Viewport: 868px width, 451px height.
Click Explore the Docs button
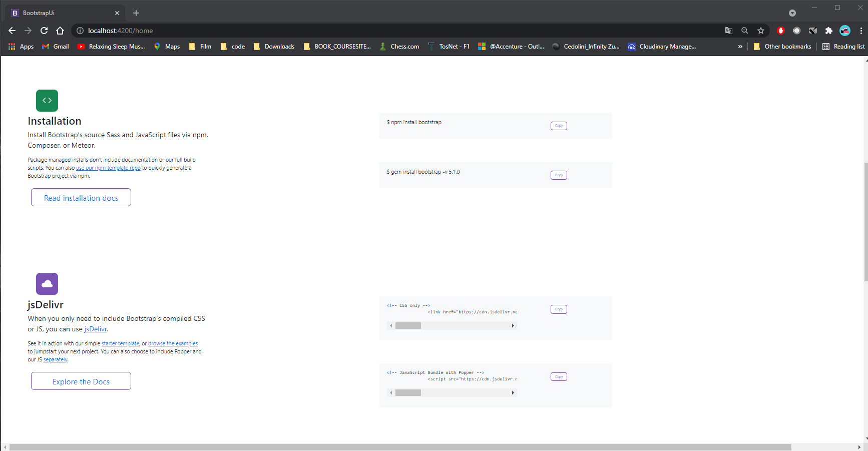coord(81,381)
